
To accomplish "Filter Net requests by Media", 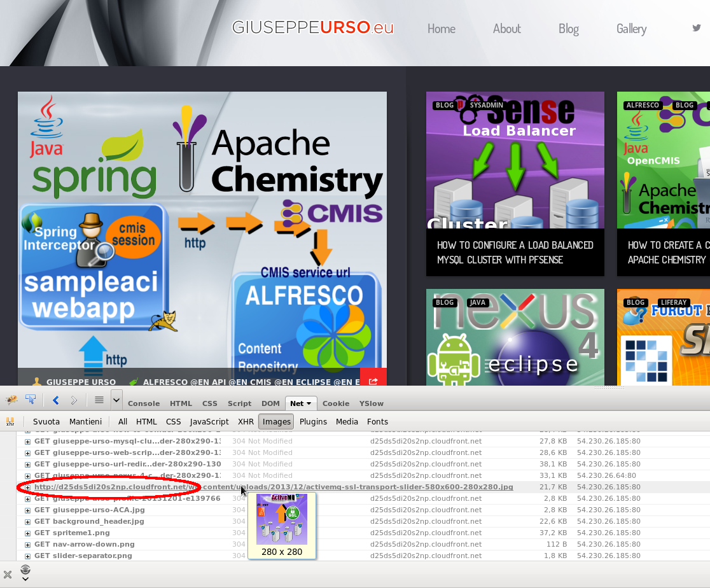I will pyautogui.click(x=347, y=421).
